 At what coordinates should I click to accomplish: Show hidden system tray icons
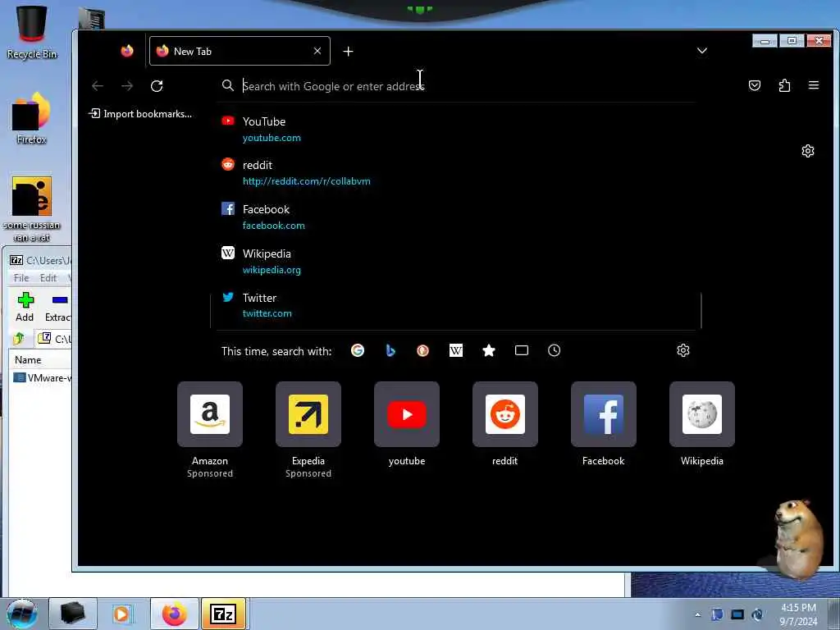(697, 614)
